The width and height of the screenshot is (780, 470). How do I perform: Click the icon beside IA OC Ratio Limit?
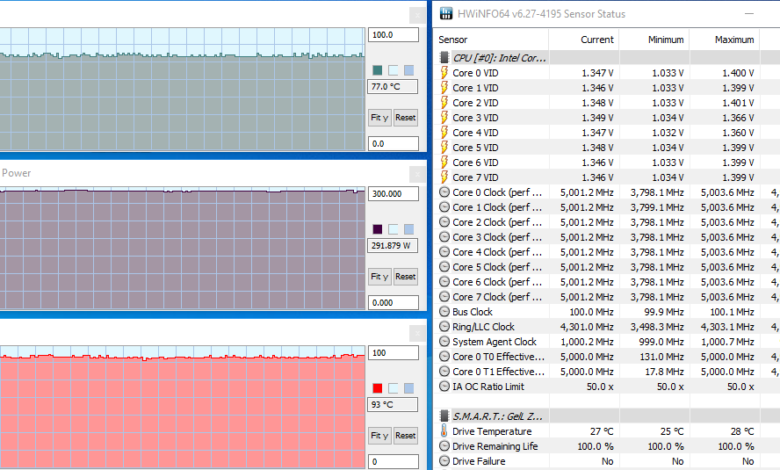(444, 386)
